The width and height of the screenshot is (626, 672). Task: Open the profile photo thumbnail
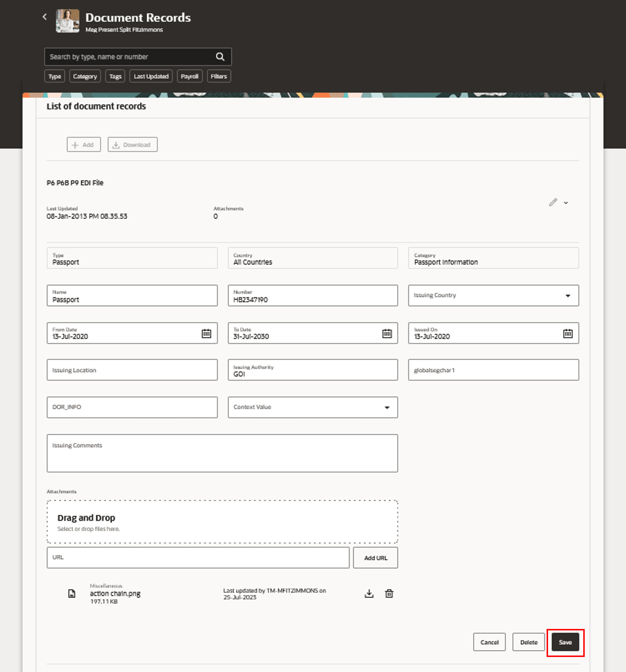pyautogui.click(x=68, y=21)
